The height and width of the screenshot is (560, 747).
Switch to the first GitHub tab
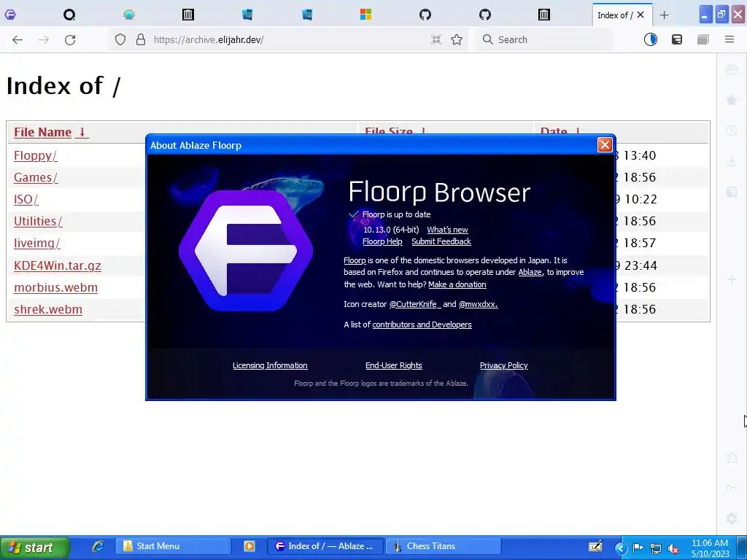click(425, 15)
